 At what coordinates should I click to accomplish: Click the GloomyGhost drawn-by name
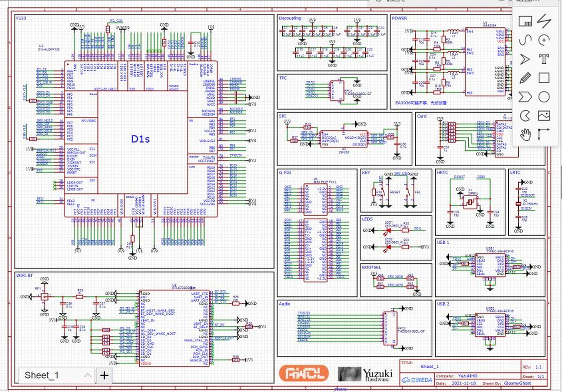coord(518,383)
